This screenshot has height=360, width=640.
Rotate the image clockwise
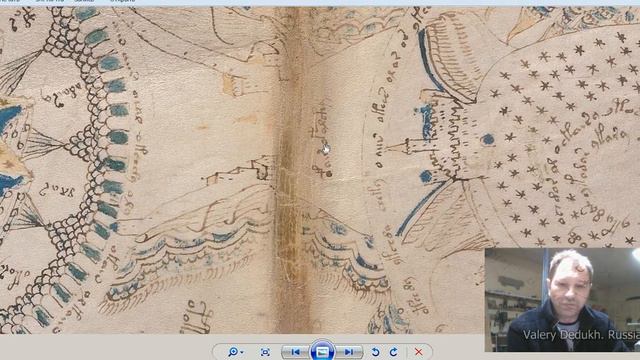(393, 352)
